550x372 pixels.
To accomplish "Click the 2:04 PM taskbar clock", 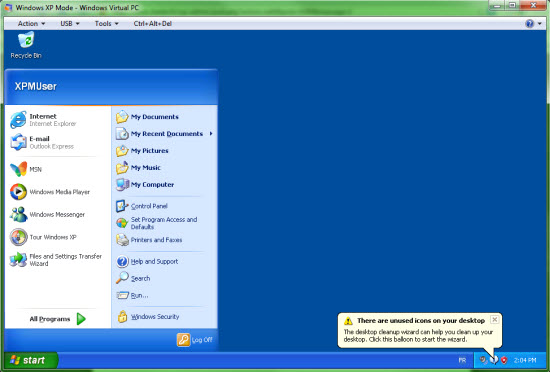I will click(x=525, y=360).
